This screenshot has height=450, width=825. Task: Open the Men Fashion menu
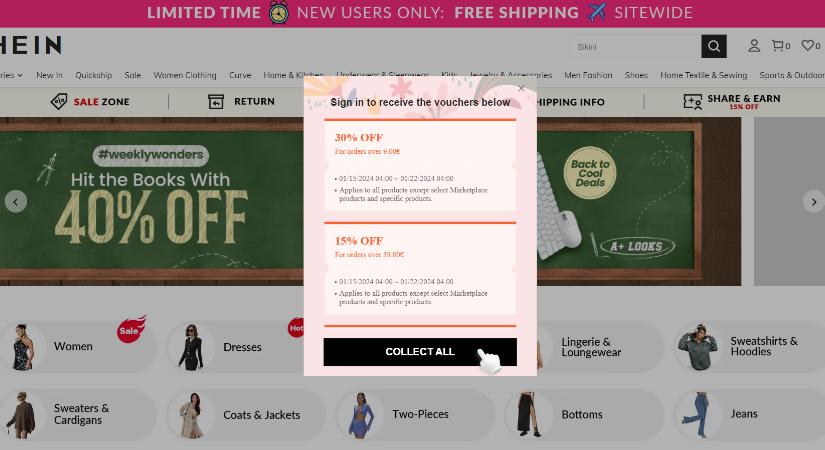[x=588, y=75]
